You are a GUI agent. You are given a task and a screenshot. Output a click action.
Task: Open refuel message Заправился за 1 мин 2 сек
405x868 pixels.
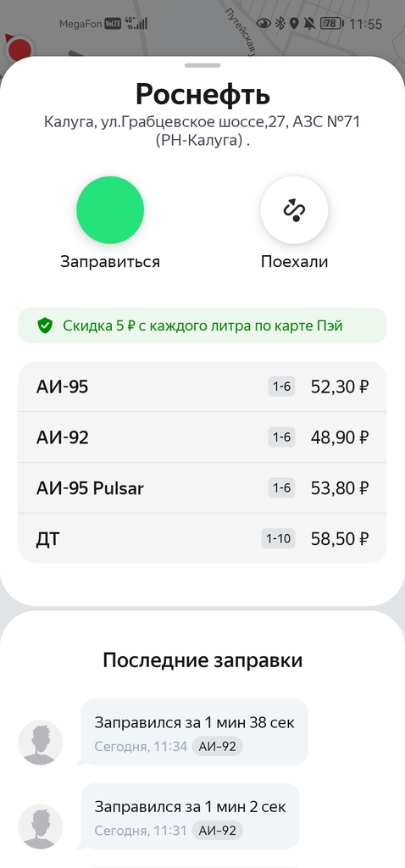click(191, 816)
